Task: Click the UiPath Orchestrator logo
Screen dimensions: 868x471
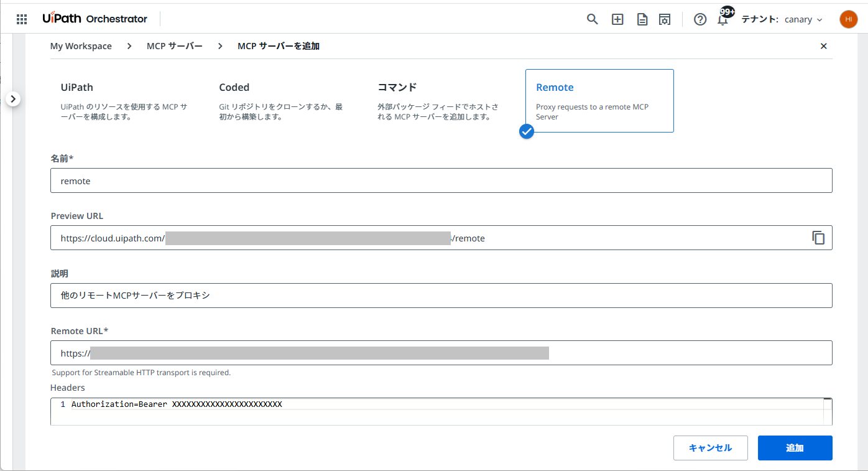Action: point(95,19)
